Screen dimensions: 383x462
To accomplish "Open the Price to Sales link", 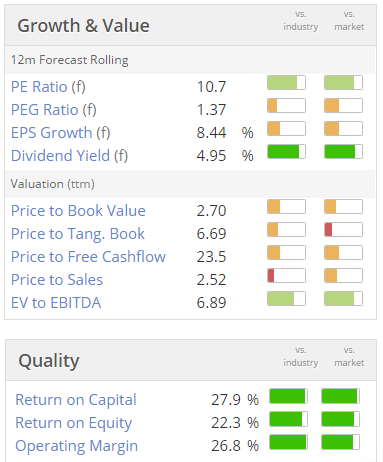I will coord(57,280).
